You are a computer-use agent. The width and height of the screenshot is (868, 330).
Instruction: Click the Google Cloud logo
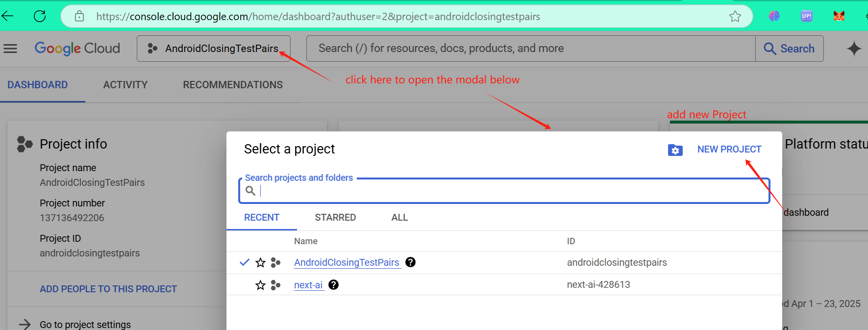[x=77, y=48]
